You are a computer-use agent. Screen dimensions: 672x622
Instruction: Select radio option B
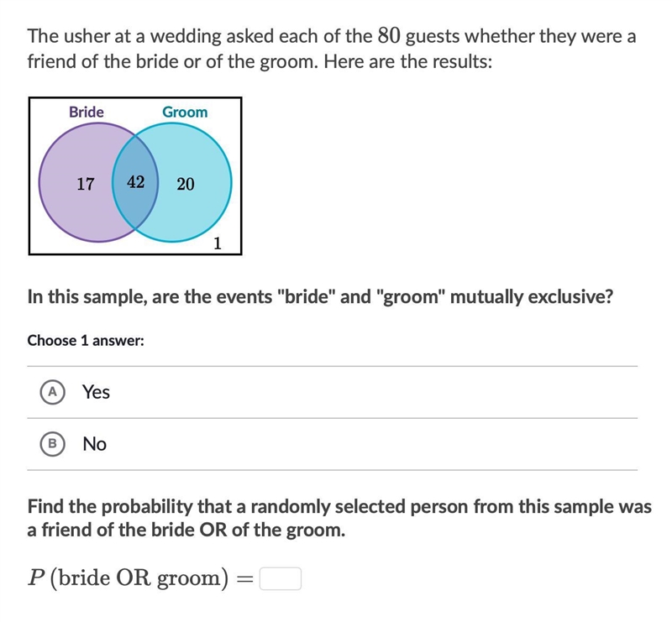point(53,444)
